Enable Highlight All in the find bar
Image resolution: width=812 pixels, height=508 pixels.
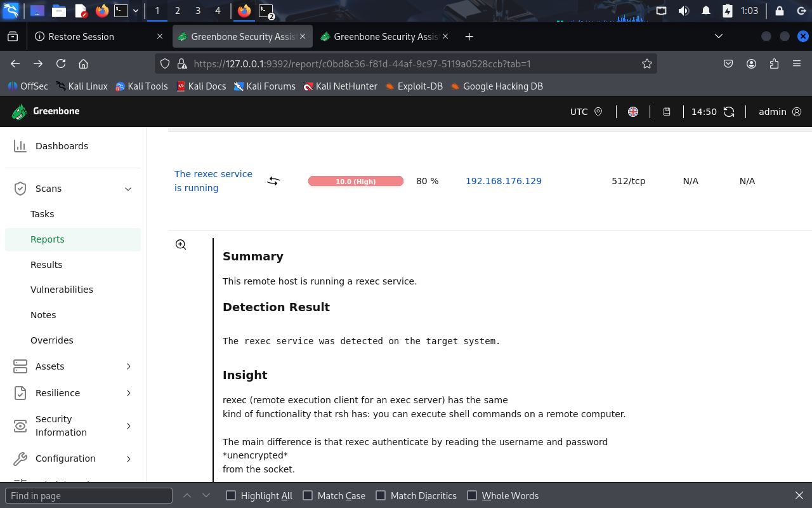click(x=231, y=495)
